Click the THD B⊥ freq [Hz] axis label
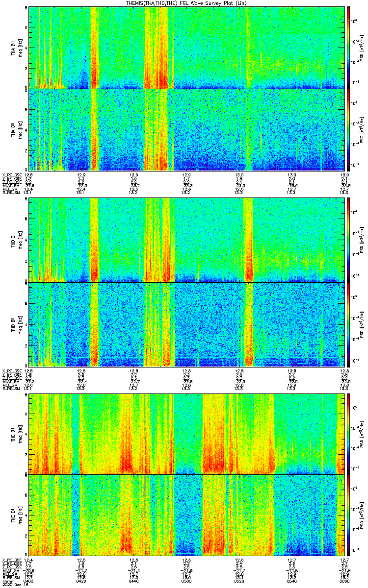Image resolution: width=368 pixels, height=588 pixels. (19, 240)
